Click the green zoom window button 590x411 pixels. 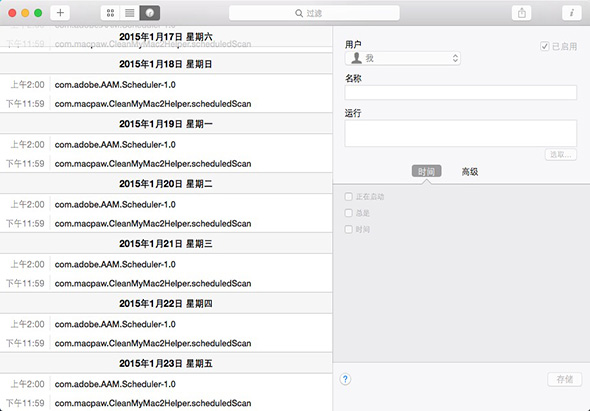(38, 13)
